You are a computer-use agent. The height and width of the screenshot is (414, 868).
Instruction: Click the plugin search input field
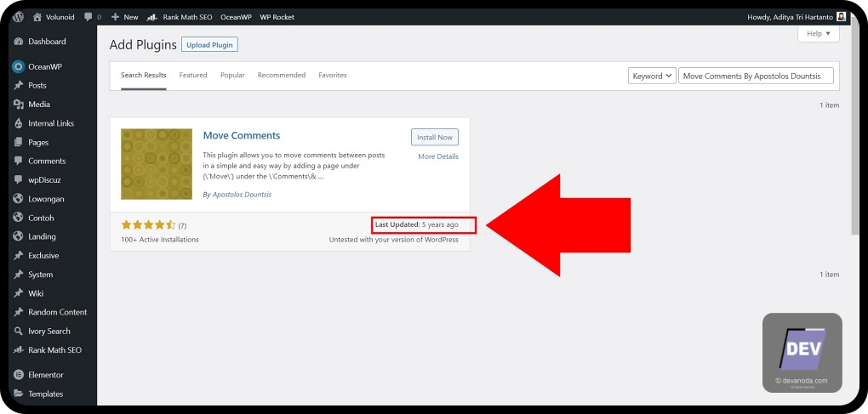756,77
